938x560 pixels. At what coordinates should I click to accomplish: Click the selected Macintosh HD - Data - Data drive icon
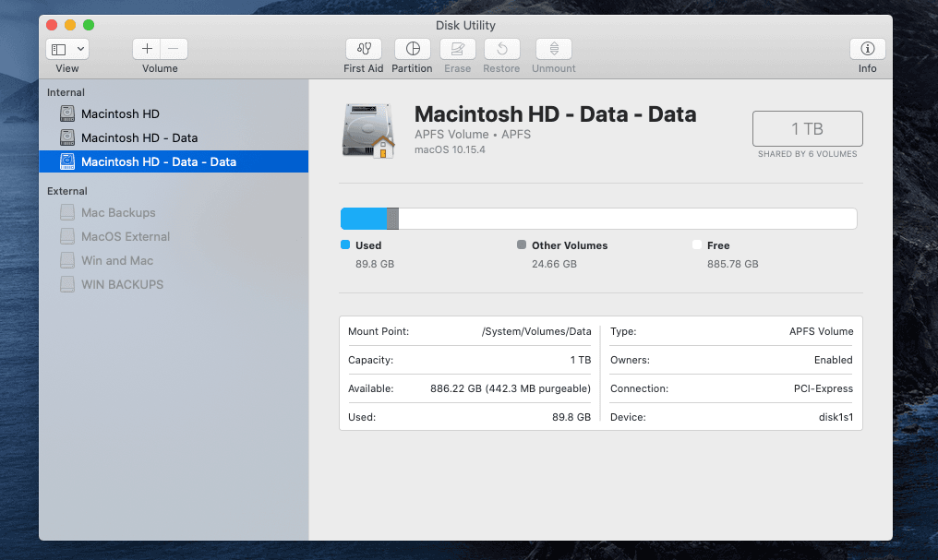[x=67, y=161]
